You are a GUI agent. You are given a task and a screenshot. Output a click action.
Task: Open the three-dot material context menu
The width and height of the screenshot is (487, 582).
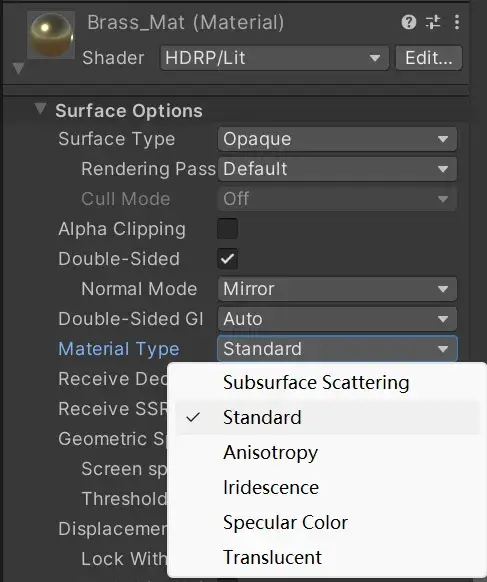(457, 22)
